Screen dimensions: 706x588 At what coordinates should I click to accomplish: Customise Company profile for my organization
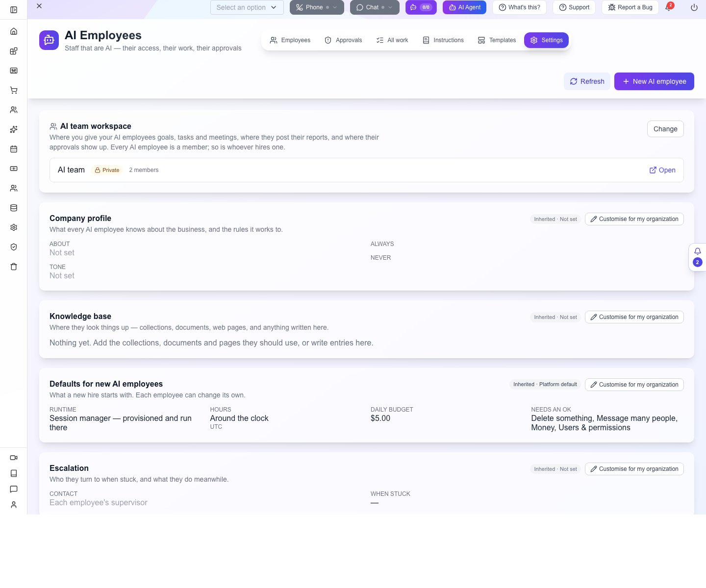[x=634, y=219]
